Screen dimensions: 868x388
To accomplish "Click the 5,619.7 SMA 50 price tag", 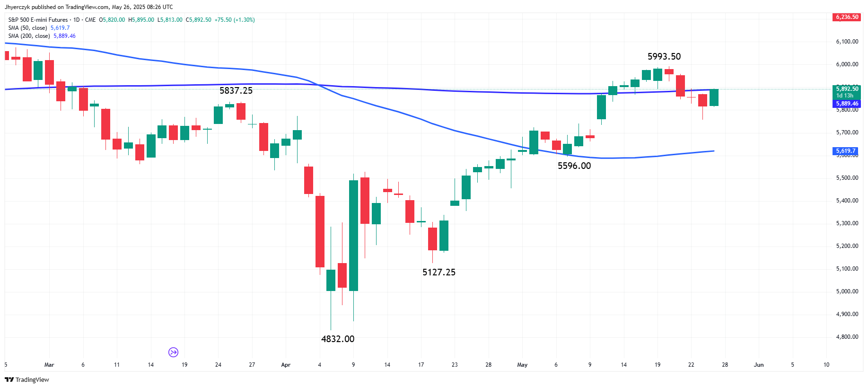I will pyautogui.click(x=845, y=151).
